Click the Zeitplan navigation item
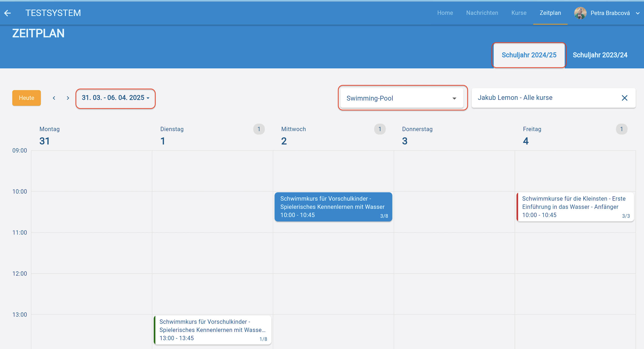Viewport: 644px width, 349px height. pyautogui.click(x=550, y=13)
